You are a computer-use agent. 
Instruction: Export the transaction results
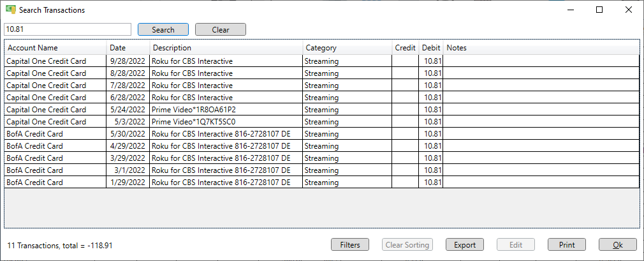point(465,245)
